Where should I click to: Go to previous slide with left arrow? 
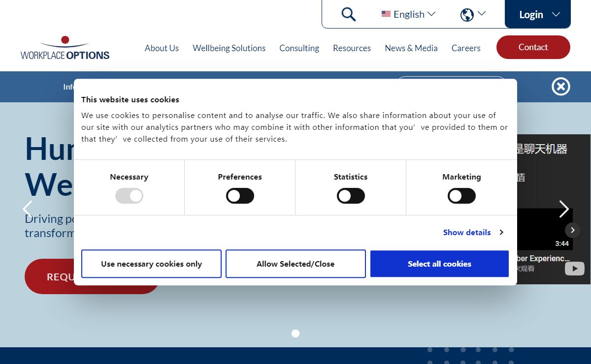coord(28,209)
